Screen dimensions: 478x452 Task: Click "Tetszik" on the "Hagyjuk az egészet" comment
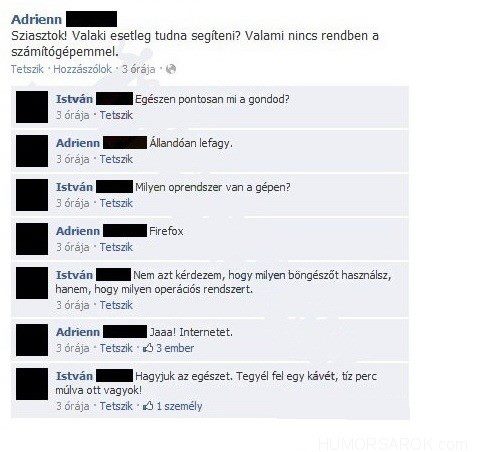[x=116, y=406]
